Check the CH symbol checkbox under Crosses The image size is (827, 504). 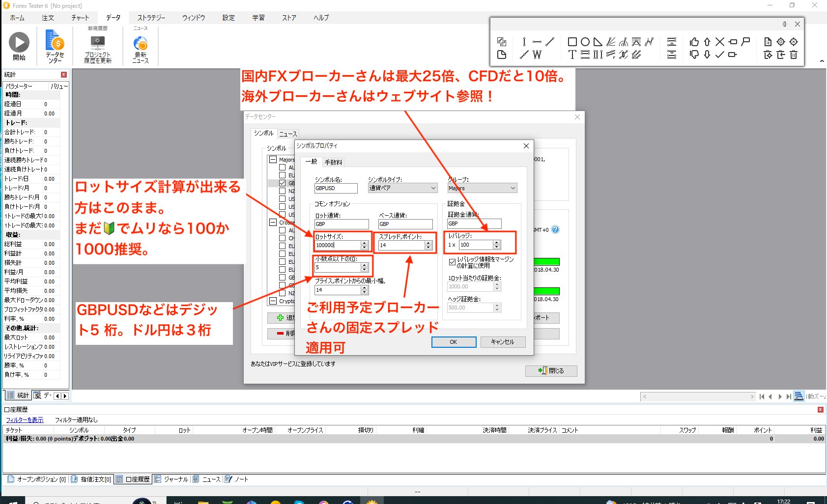282,238
